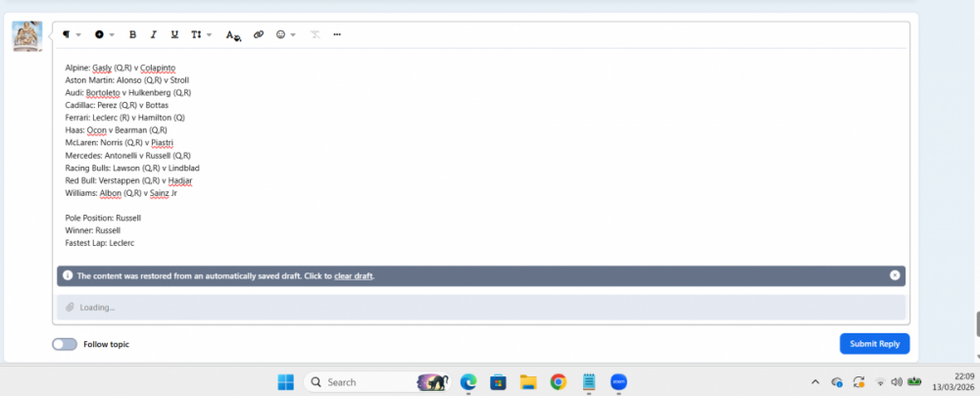The width and height of the screenshot is (980, 396).
Task: Open the insert plus dropdown
Action: pyautogui.click(x=104, y=34)
